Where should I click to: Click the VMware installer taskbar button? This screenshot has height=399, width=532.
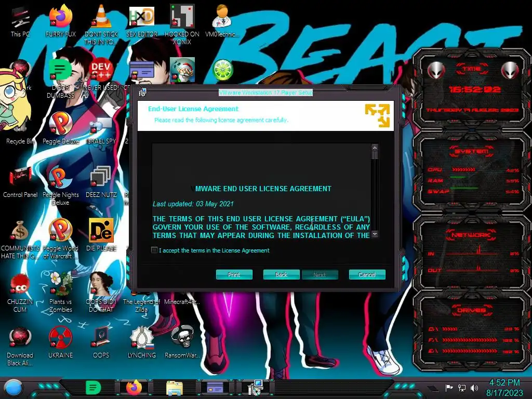pyautogui.click(x=256, y=388)
